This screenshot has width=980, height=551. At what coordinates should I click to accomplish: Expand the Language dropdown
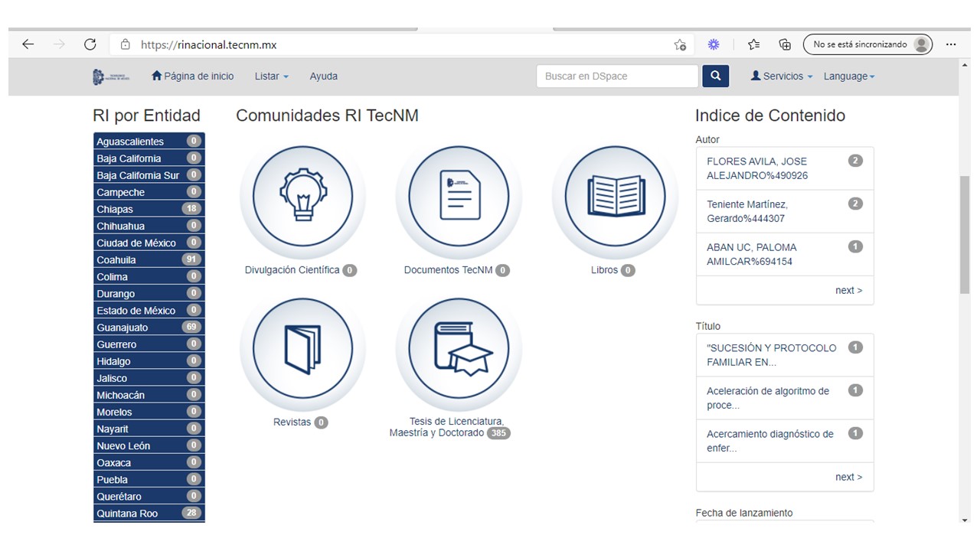point(848,77)
